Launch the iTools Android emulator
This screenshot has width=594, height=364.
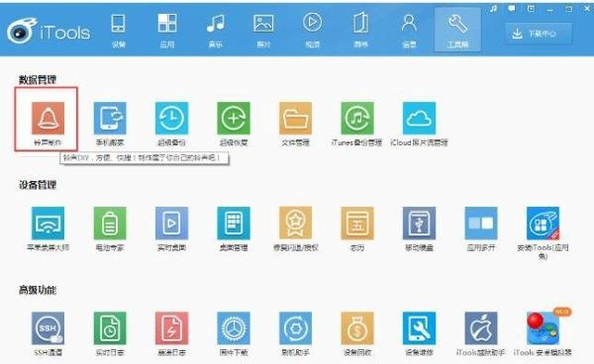(543, 328)
